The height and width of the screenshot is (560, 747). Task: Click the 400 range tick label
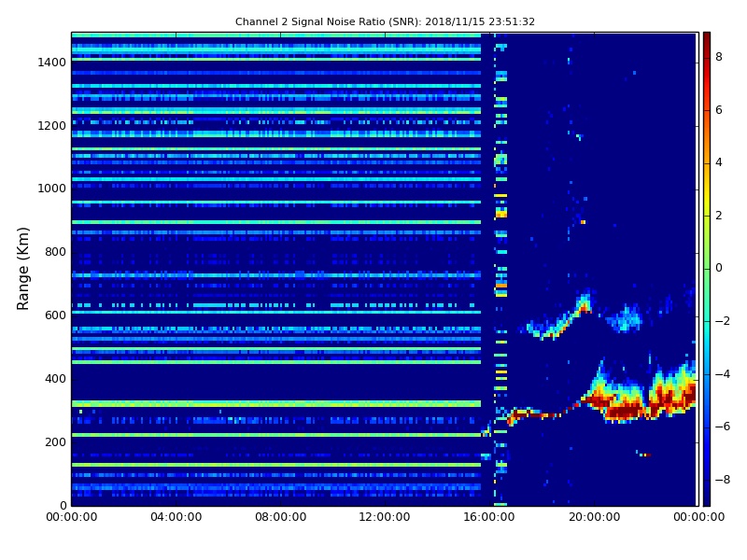point(55,379)
